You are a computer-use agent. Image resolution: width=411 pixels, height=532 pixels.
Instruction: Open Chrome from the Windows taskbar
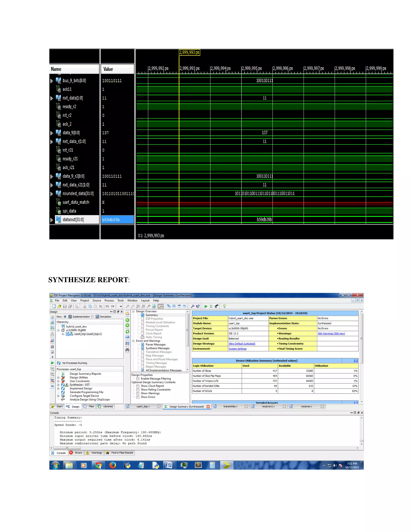pos(98,465)
